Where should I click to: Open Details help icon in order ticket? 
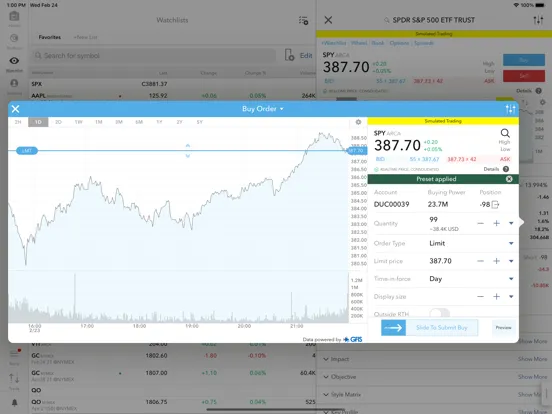pyautogui.click(x=506, y=169)
